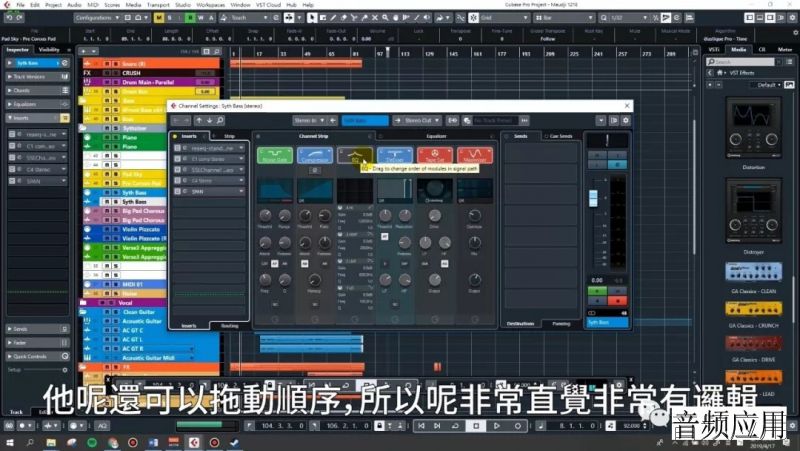Expand the Quick Controls inspector section

pyautogui.click(x=38, y=356)
